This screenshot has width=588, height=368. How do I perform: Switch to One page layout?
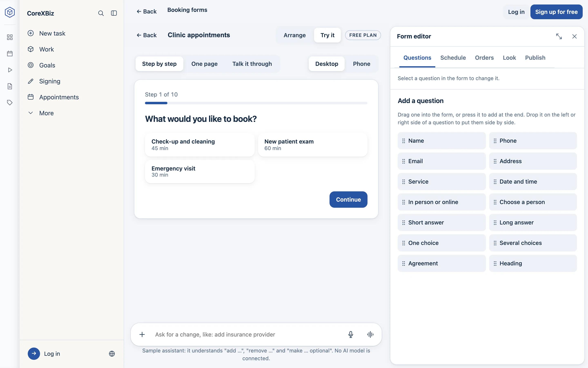click(x=204, y=64)
